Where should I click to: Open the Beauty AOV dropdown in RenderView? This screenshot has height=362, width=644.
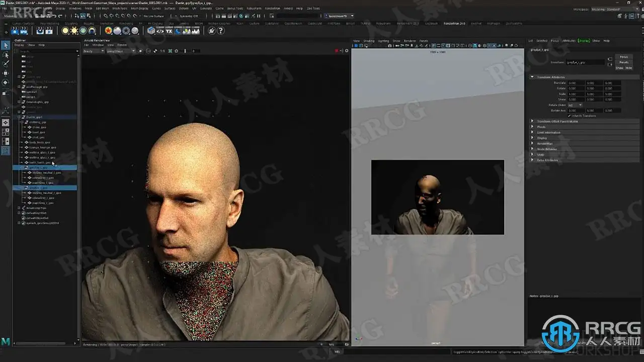point(94,51)
